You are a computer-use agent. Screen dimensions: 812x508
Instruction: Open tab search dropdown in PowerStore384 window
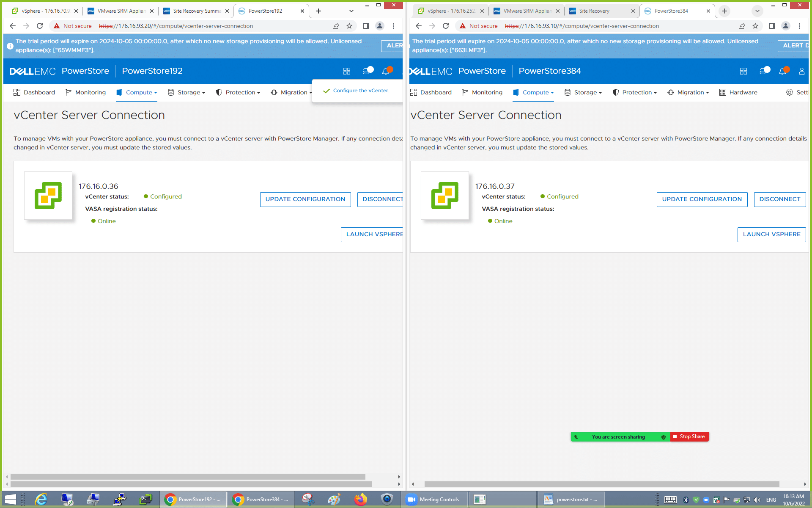tap(757, 11)
